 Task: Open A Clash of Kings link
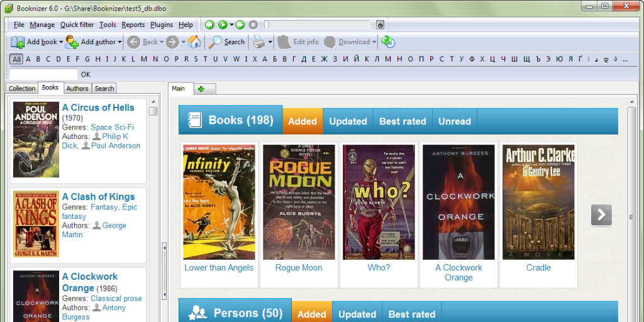[98, 197]
